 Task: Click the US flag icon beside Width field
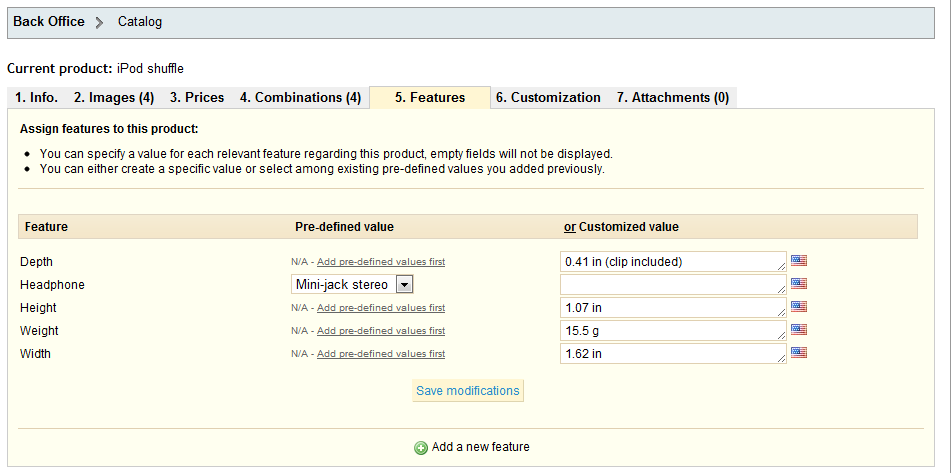[x=799, y=353]
